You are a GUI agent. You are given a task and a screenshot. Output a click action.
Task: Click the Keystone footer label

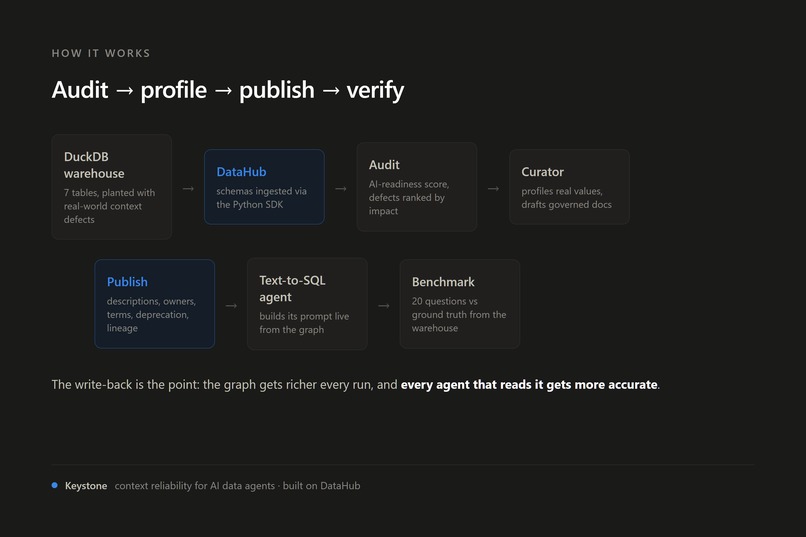pos(86,486)
